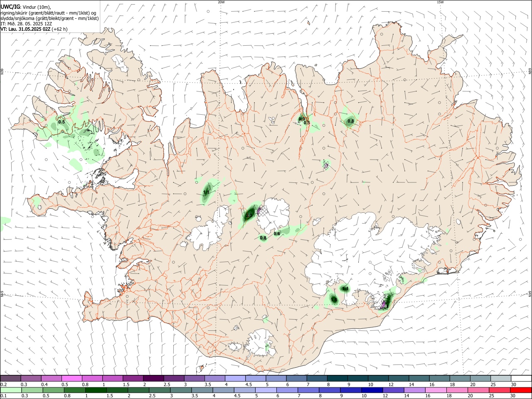
Task: Click the '4.5' label of the upper legend row
Action: coord(249,384)
